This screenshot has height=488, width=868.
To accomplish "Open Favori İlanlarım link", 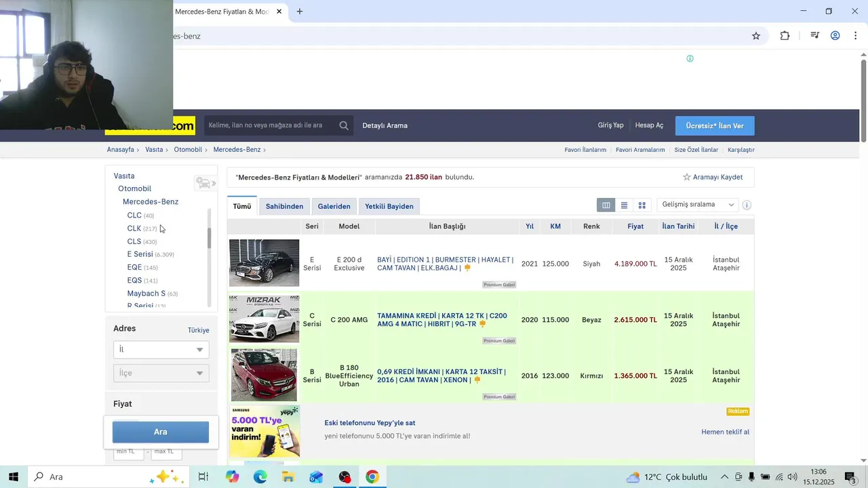I will pyautogui.click(x=585, y=150).
